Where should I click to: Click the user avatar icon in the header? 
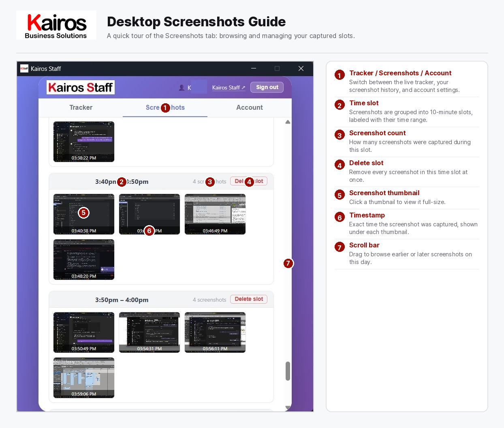[x=182, y=87]
